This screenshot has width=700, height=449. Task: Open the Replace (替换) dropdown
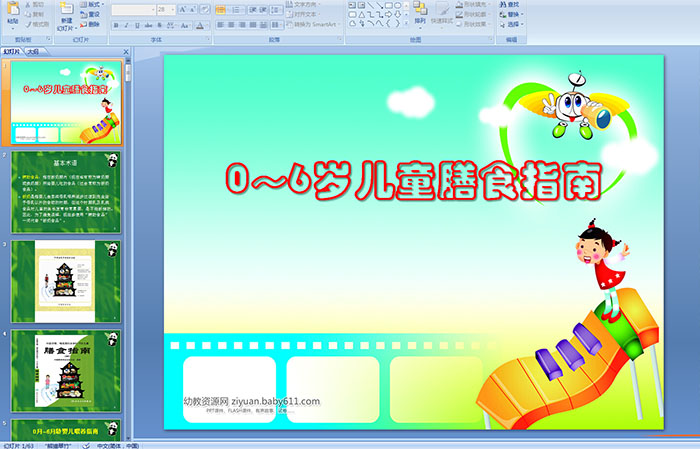tap(512, 14)
